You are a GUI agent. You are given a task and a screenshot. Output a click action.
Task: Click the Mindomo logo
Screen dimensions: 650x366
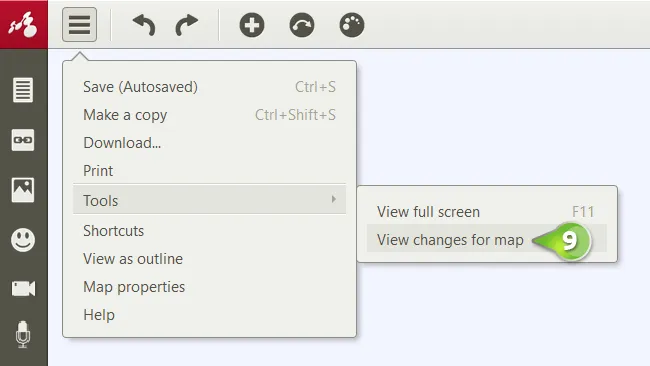(x=24, y=24)
